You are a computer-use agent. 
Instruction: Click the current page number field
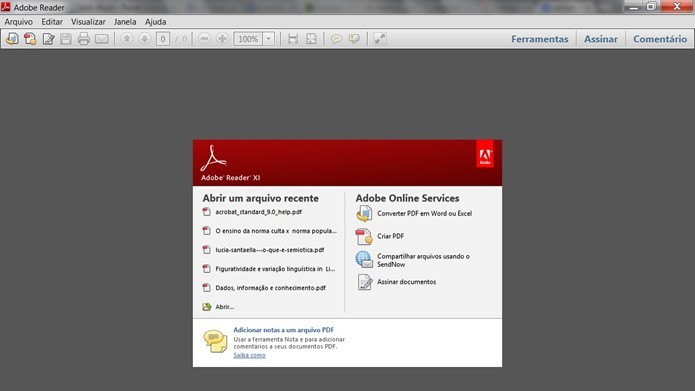point(163,39)
